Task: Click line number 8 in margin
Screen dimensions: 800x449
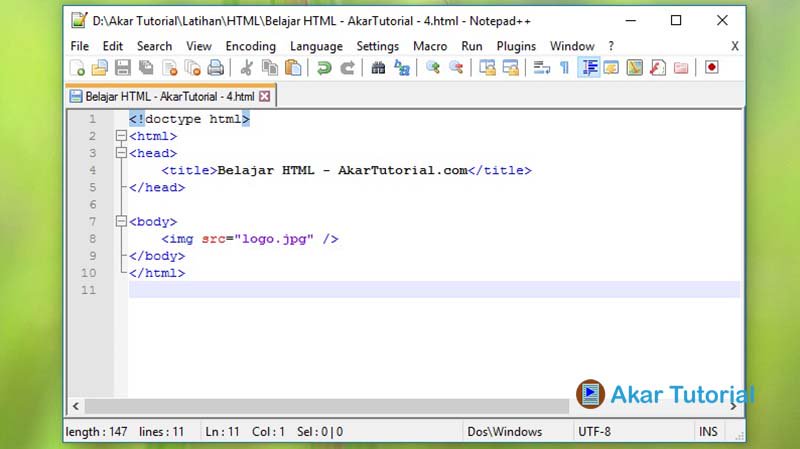Action: point(92,238)
